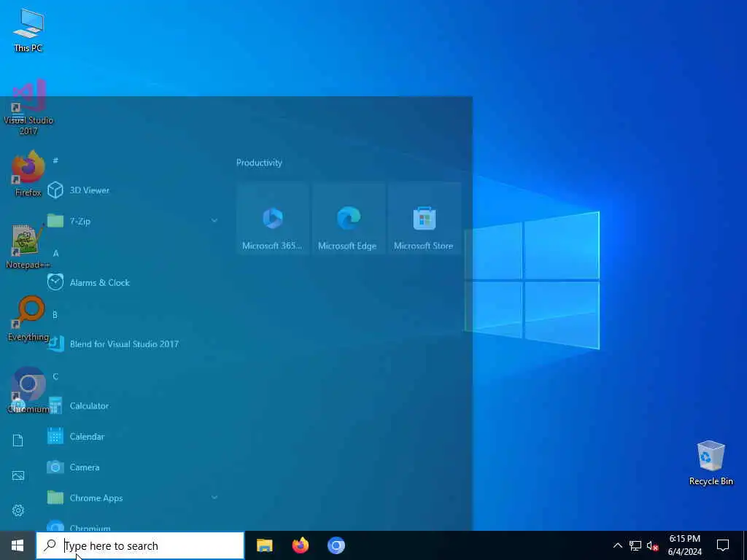Viewport: 747px width, 560px height.
Task: Launch Chromium from the taskbar
Action: pos(336,545)
